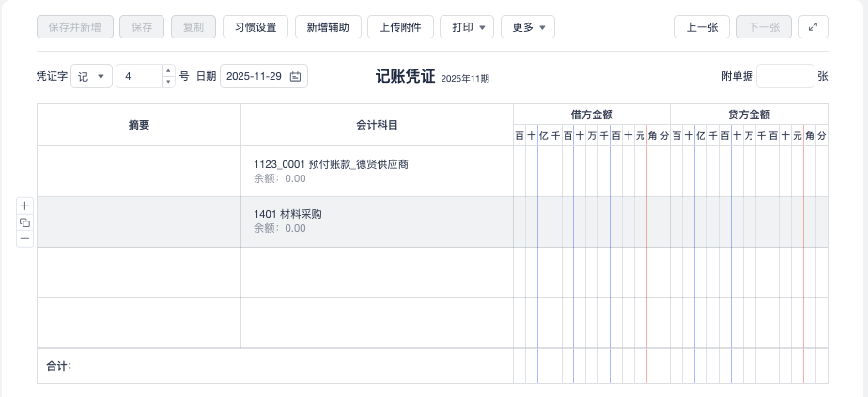Click the 上传附件 button
This screenshot has height=397, width=868.
click(x=400, y=27)
